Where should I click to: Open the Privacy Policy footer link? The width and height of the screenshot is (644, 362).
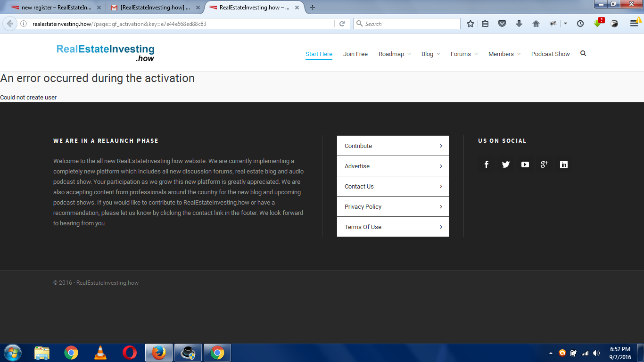click(393, 207)
